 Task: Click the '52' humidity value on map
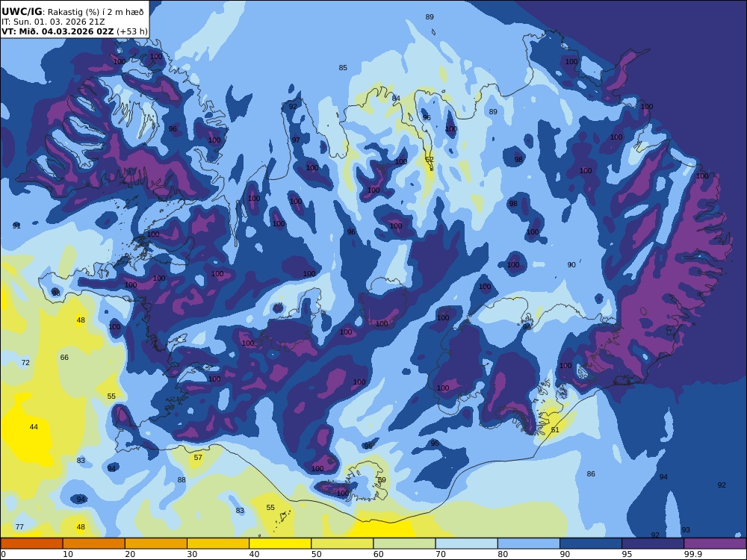430,160
